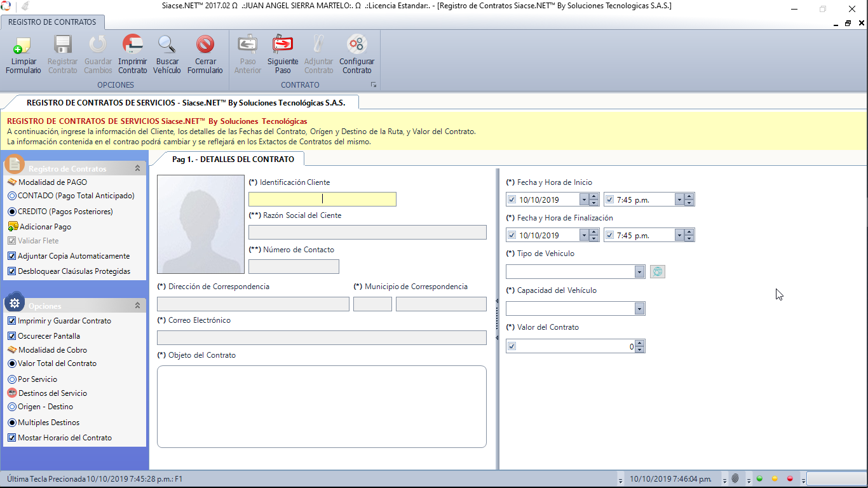Click Modalidad de Cobro label
The height and width of the screenshot is (488, 868).
coord(53,350)
